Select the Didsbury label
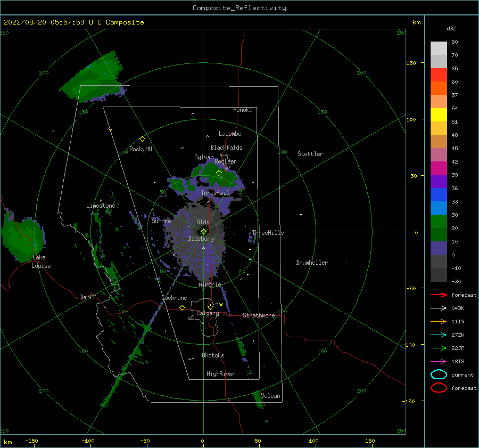The width and height of the screenshot is (479, 448). tap(201, 239)
